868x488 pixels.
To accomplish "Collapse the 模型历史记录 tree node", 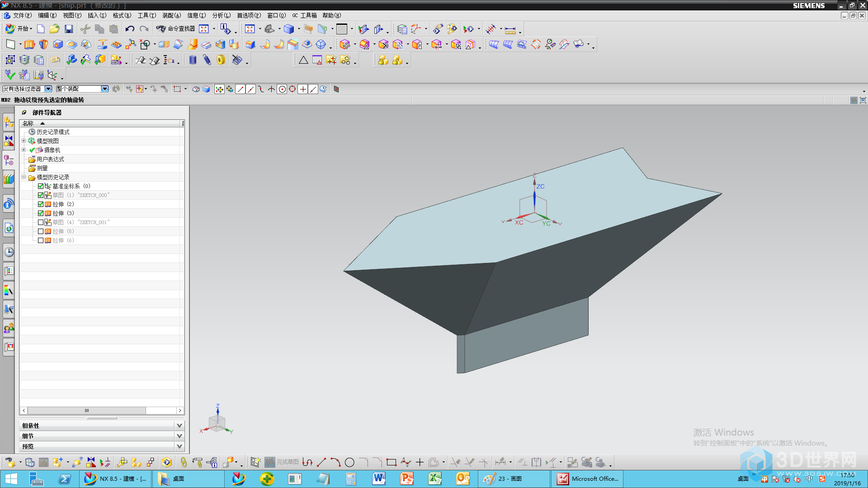I will pyautogui.click(x=24, y=177).
